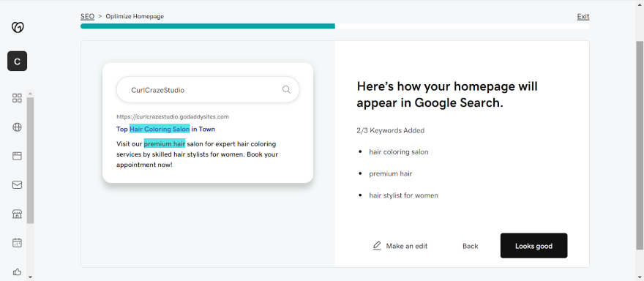Open the browser window icon in sidebar

coord(18,156)
